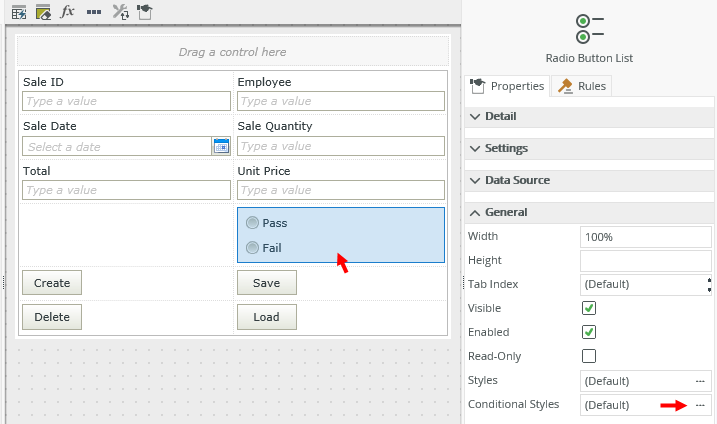Image resolution: width=717 pixels, height=424 pixels.
Task: Click inside the Width input field
Action: coord(643,237)
